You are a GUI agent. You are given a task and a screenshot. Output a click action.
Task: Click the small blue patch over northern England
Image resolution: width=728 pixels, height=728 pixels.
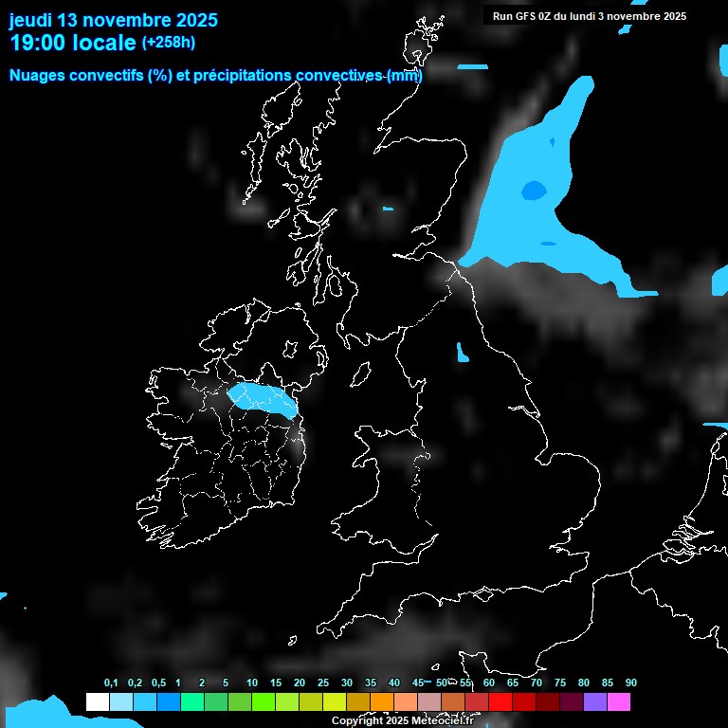click(463, 353)
